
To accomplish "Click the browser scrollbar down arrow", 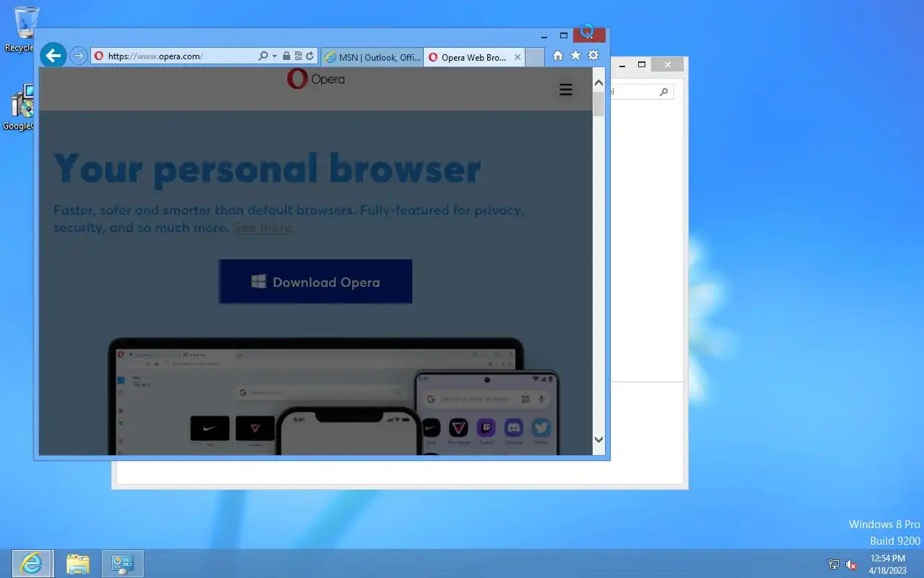I will [x=598, y=439].
